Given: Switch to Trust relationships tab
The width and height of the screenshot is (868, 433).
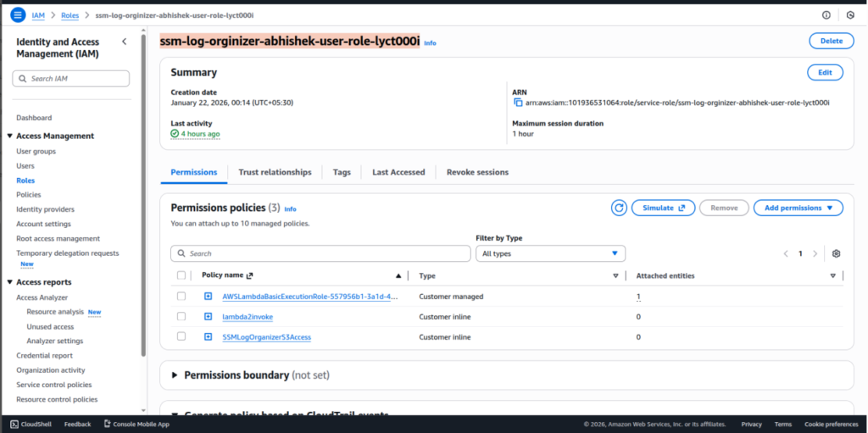Looking at the screenshot, I should (x=275, y=172).
